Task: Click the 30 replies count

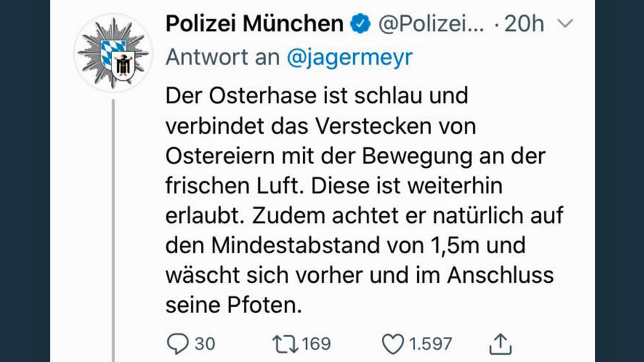Action: pos(205,344)
